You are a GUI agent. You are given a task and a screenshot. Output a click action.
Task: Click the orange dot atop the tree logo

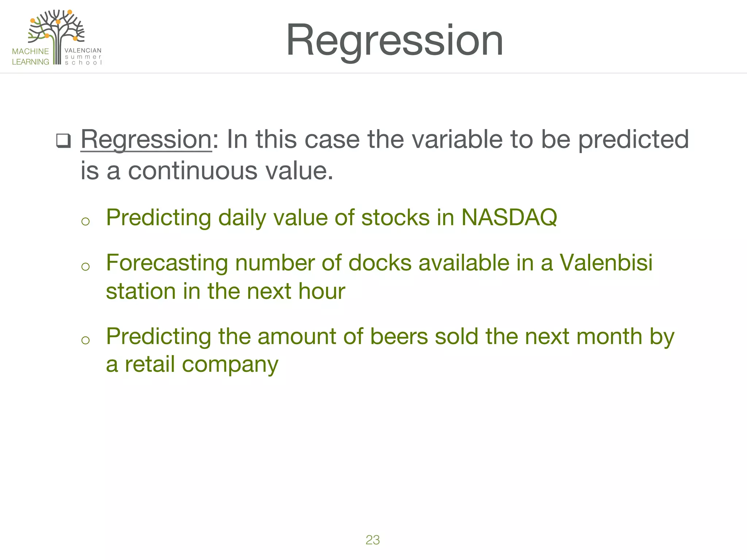(x=70, y=12)
